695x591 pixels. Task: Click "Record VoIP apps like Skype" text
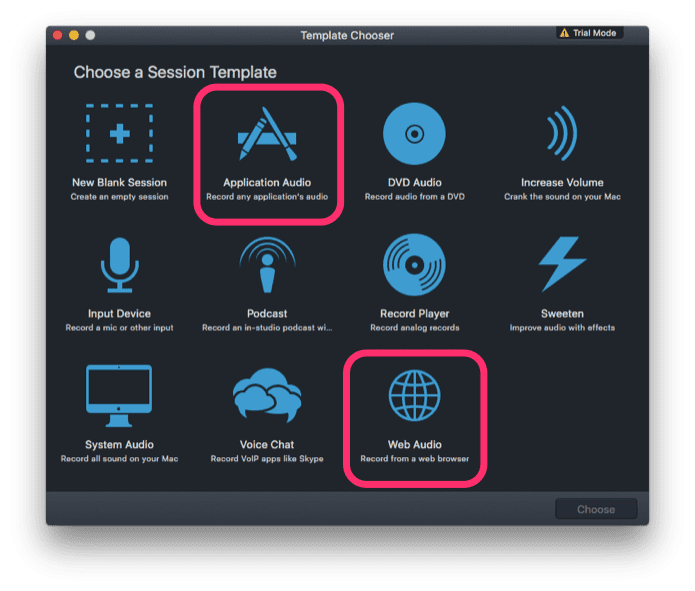267,459
